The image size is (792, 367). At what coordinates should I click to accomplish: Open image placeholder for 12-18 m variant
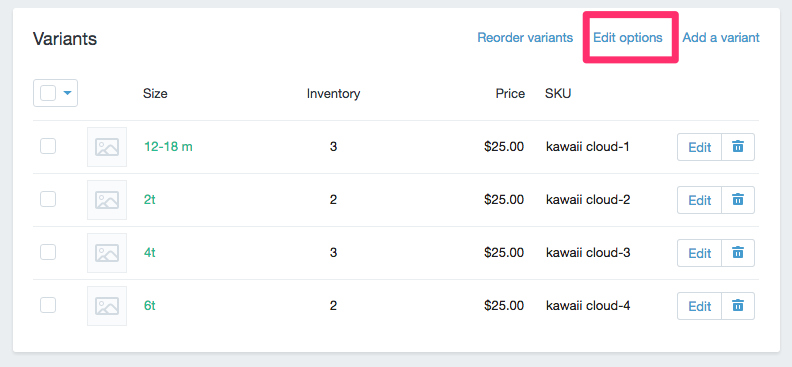coord(107,147)
